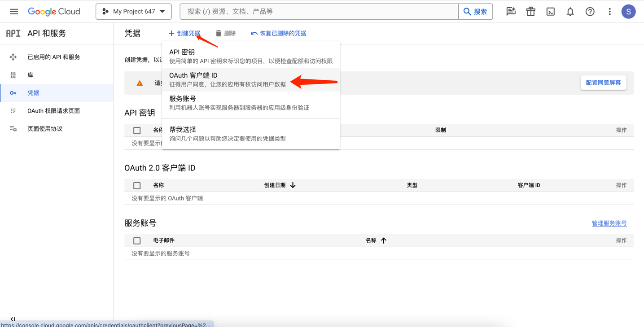The width and height of the screenshot is (644, 327).
Task: Toggle select-all checkbox in API 密钥 table
Action: (x=137, y=131)
